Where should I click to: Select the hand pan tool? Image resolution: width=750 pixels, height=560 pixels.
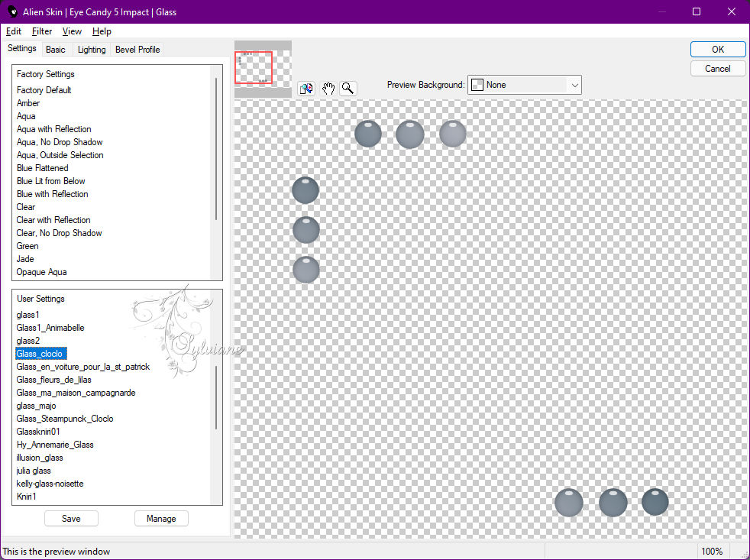click(x=328, y=89)
